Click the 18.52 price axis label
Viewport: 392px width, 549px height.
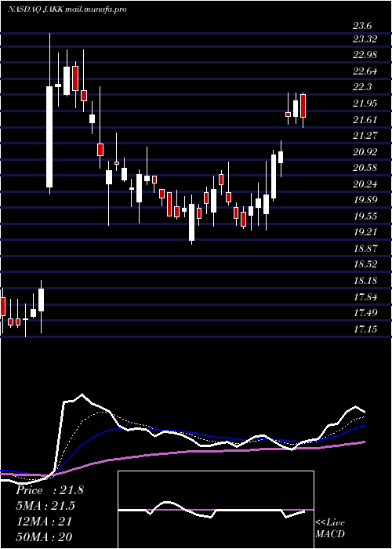tap(365, 264)
